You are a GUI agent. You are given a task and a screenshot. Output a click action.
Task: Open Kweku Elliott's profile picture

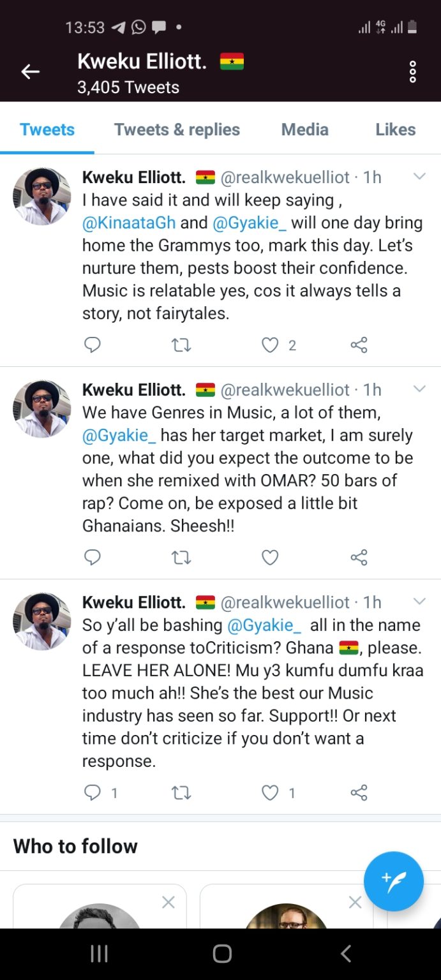tap(41, 196)
